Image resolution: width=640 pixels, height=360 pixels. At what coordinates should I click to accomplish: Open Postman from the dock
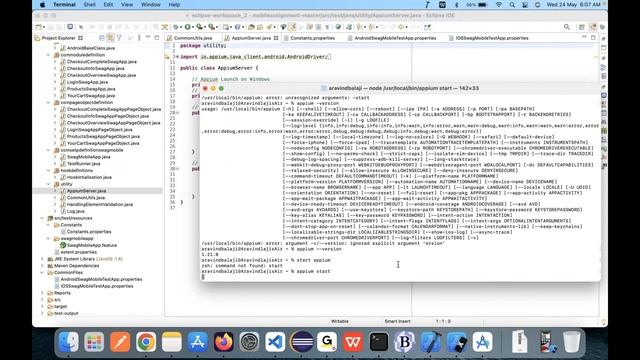tap(120, 342)
